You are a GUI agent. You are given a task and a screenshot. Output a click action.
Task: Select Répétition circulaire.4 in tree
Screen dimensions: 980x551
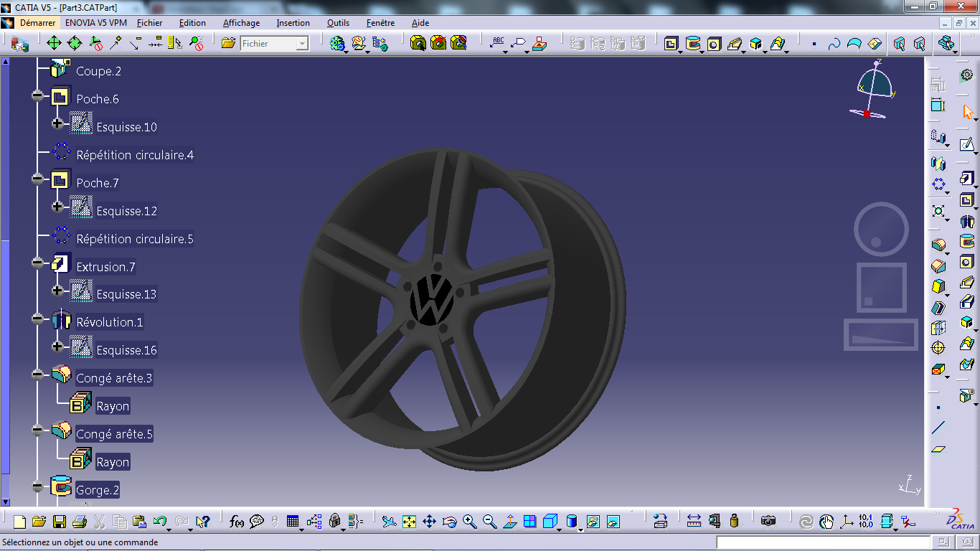pos(135,155)
